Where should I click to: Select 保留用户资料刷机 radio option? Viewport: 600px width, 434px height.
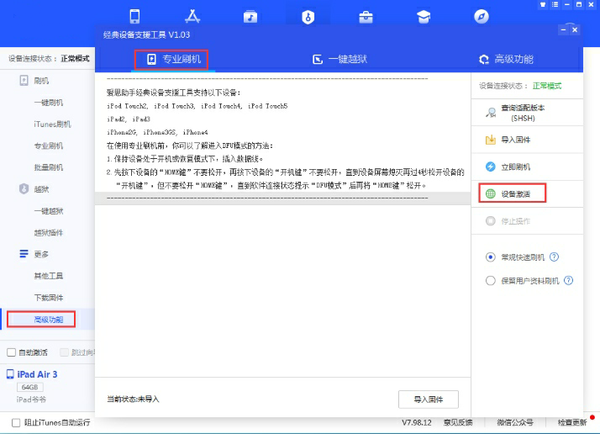pyautogui.click(x=490, y=281)
